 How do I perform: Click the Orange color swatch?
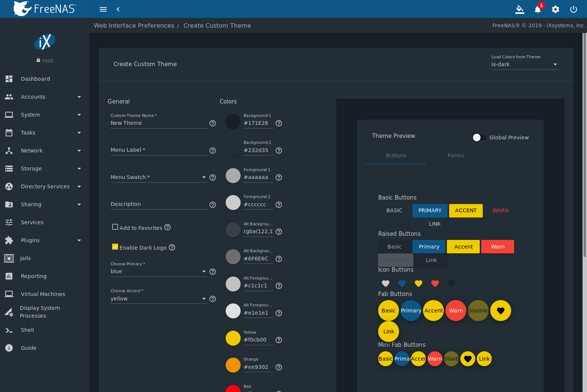233,365
